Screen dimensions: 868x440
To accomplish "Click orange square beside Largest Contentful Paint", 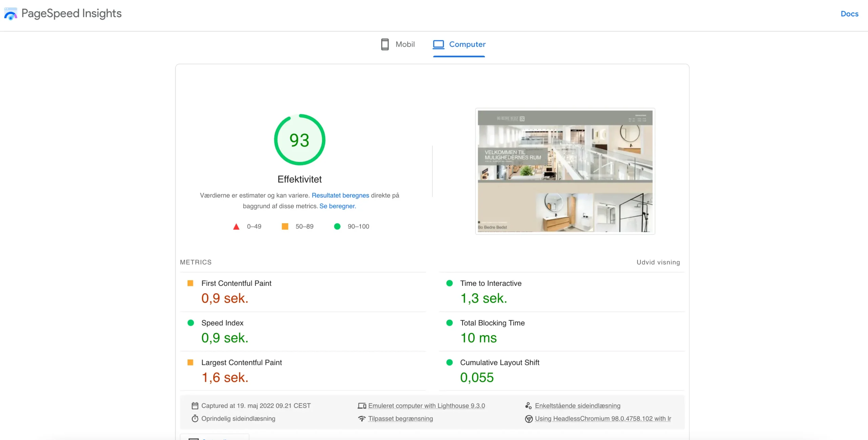I will (x=190, y=362).
